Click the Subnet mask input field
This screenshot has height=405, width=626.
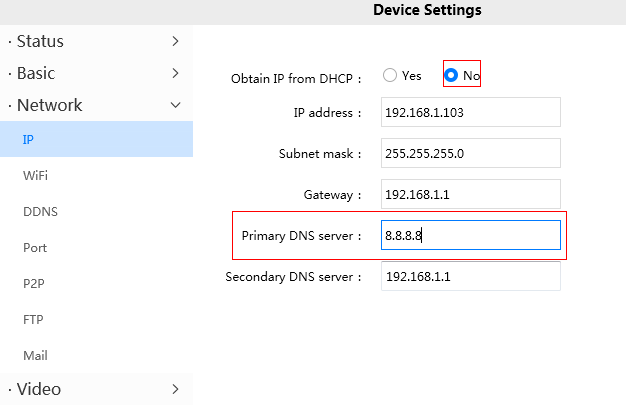coord(470,153)
